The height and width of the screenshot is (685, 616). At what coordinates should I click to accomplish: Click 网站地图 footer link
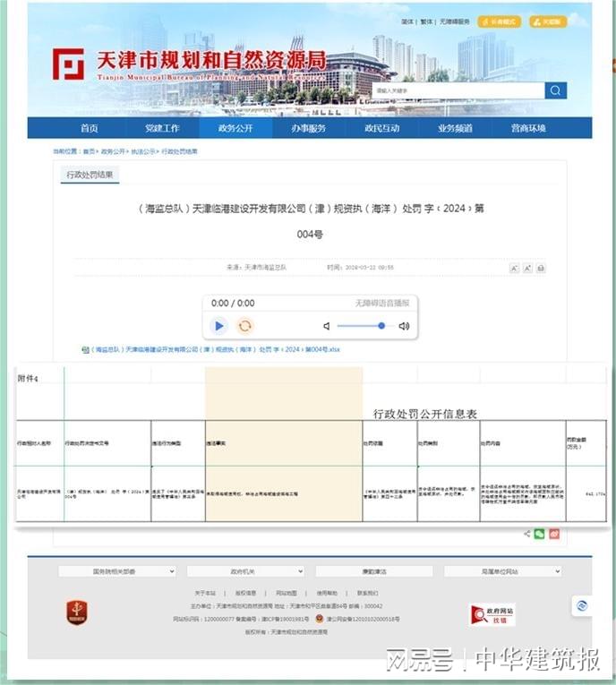click(x=287, y=594)
